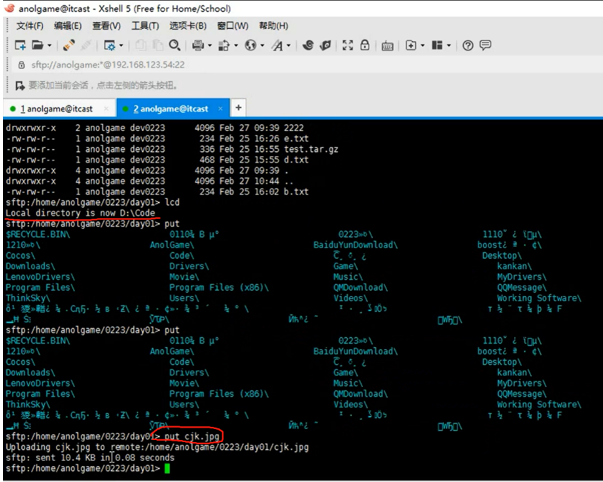The width and height of the screenshot is (603, 482).
Task: Expand the Properties dropdown arrow
Action: 121,45
